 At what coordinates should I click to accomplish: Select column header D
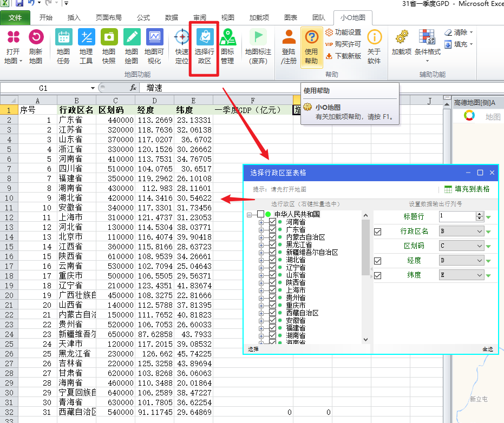pyautogui.click(x=155, y=101)
